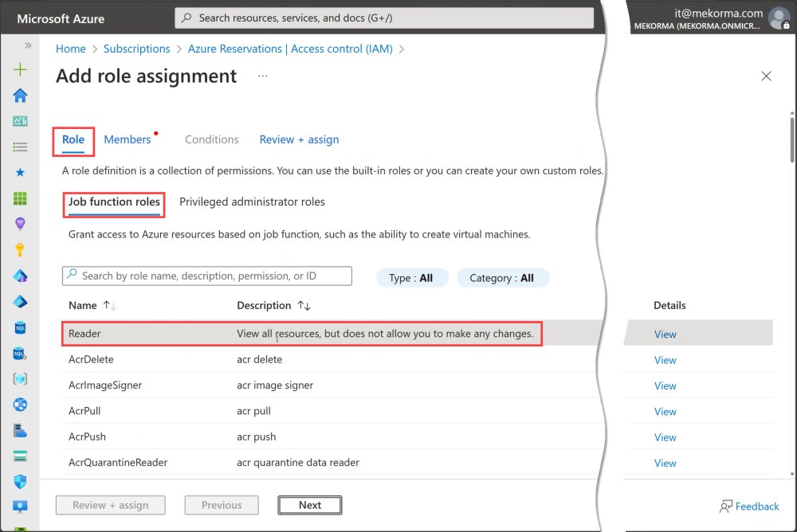Expand the left sidebar with double chevron
797x532 pixels.
tap(28, 45)
